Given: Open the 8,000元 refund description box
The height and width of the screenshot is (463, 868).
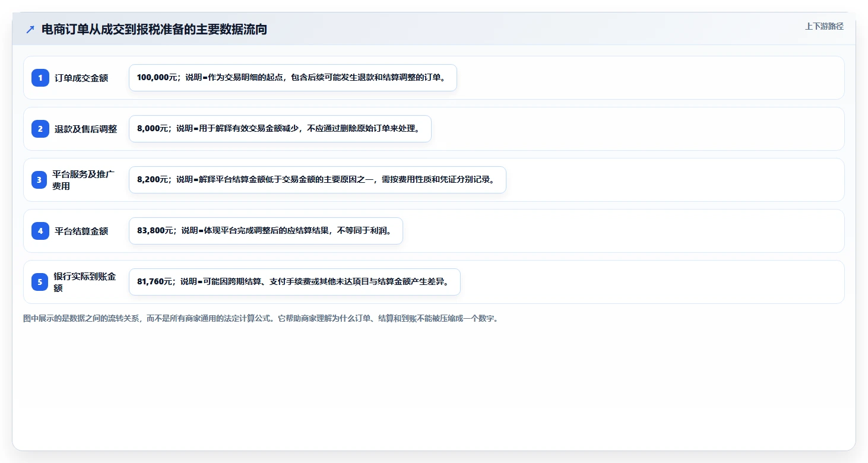Looking at the screenshot, I should pyautogui.click(x=280, y=129).
